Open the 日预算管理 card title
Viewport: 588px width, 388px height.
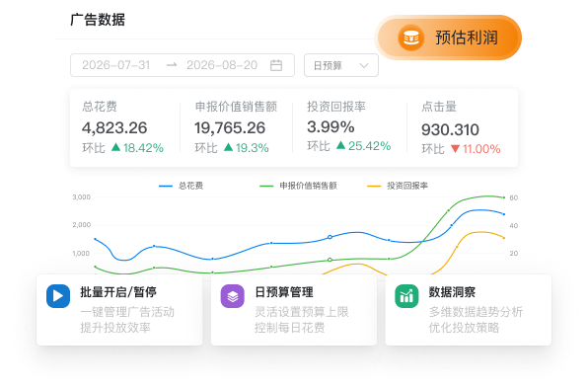click(x=284, y=292)
